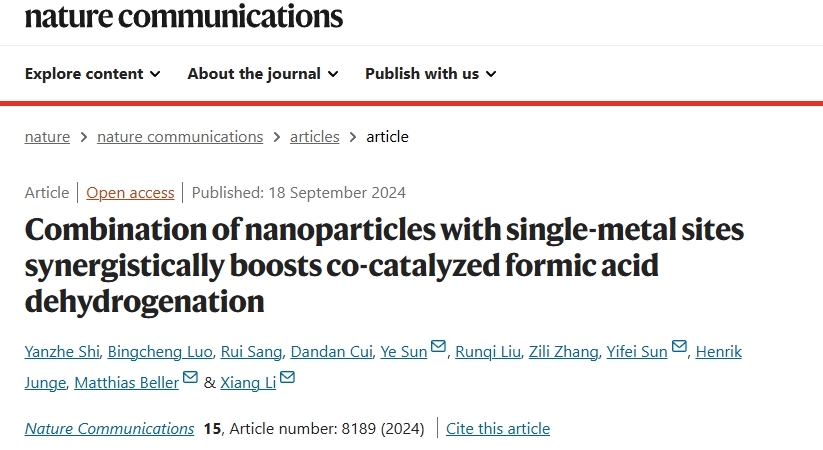The width and height of the screenshot is (823, 450).
Task: Click the envelope icon next to Xiang Li
Action: click(x=287, y=377)
